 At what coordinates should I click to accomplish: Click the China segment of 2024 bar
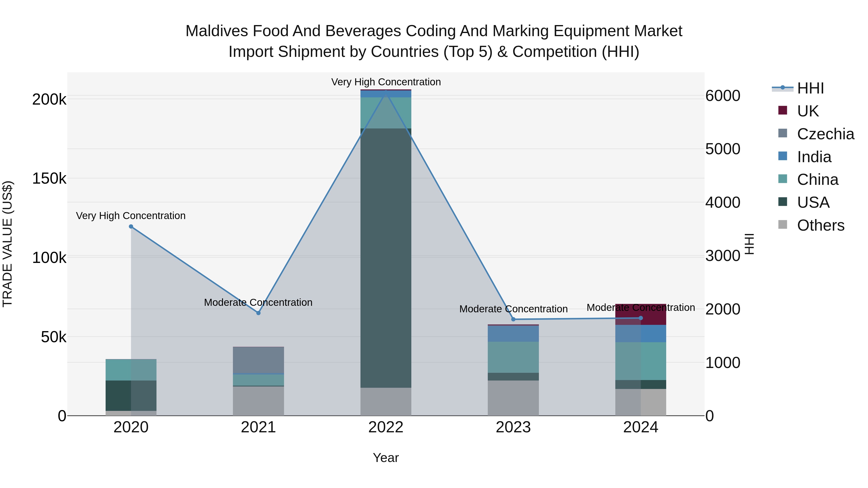[641, 361]
